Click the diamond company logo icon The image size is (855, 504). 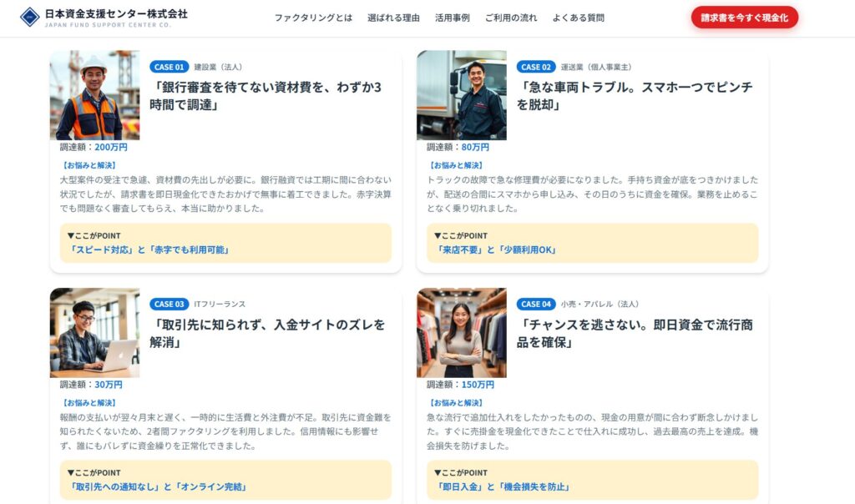tap(30, 18)
